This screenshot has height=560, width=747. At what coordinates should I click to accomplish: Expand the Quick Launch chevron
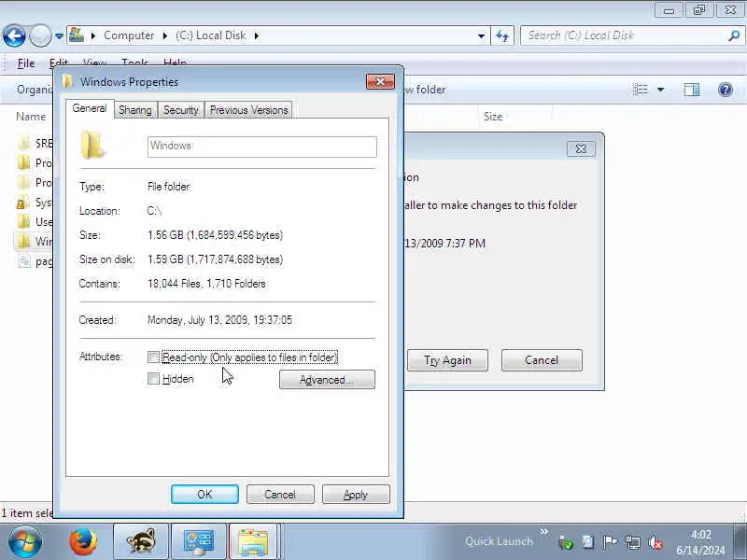(x=544, y=531)
